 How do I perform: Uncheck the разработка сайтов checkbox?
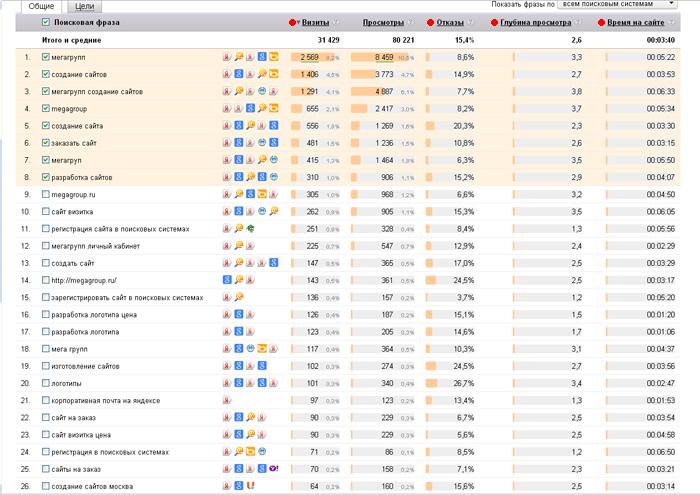(46, 177)
